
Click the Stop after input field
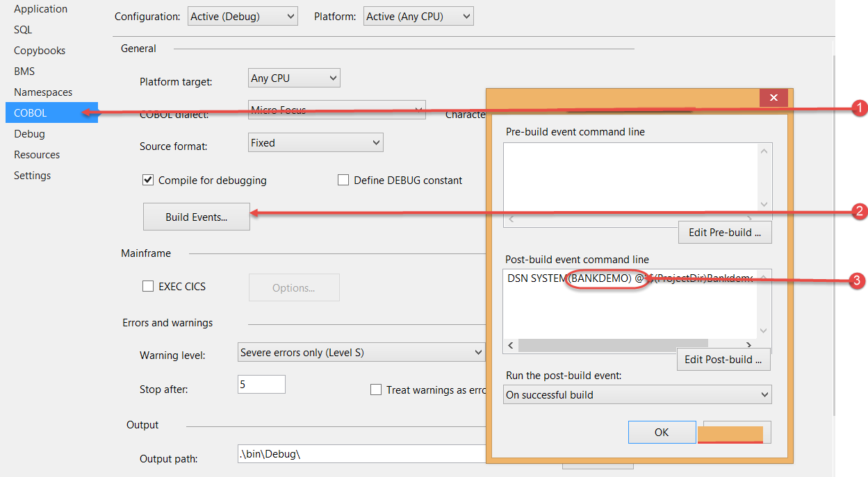(261, 384)
